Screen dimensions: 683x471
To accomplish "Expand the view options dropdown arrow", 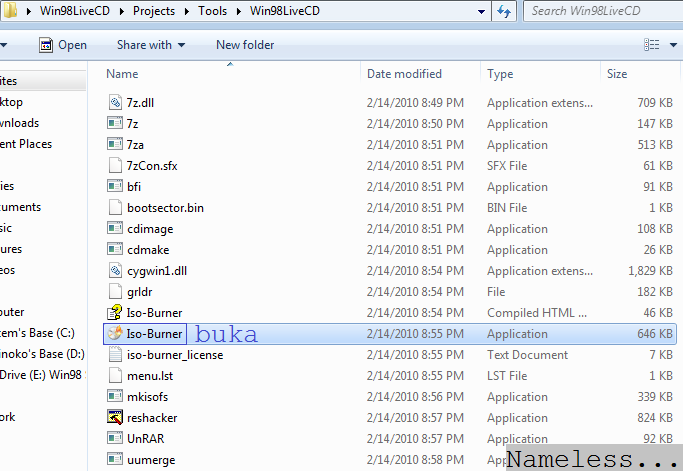I will [673, 45].
